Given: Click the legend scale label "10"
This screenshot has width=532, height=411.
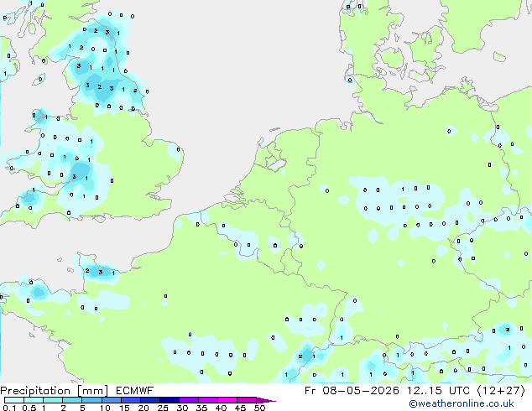Looking at the screenshot, I should (x=105, y=408).
